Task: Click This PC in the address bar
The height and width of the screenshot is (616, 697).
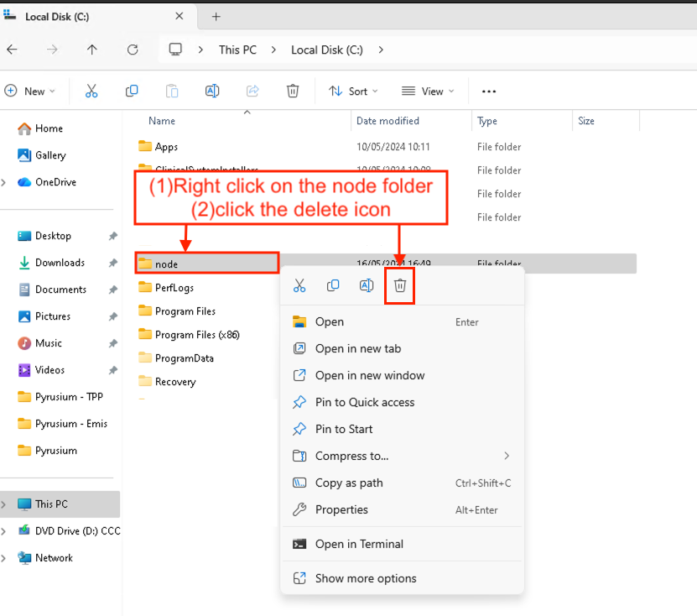Action: 237,50
